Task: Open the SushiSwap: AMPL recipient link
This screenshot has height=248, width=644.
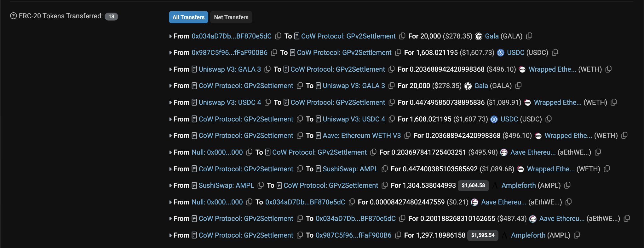Action: 350,169
